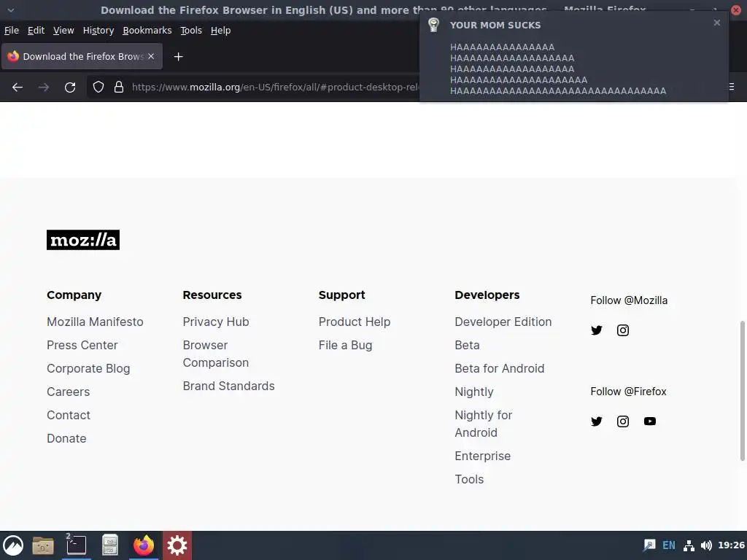Dismiss the YOUR MOM SUCKS notification

coord(717,23)
